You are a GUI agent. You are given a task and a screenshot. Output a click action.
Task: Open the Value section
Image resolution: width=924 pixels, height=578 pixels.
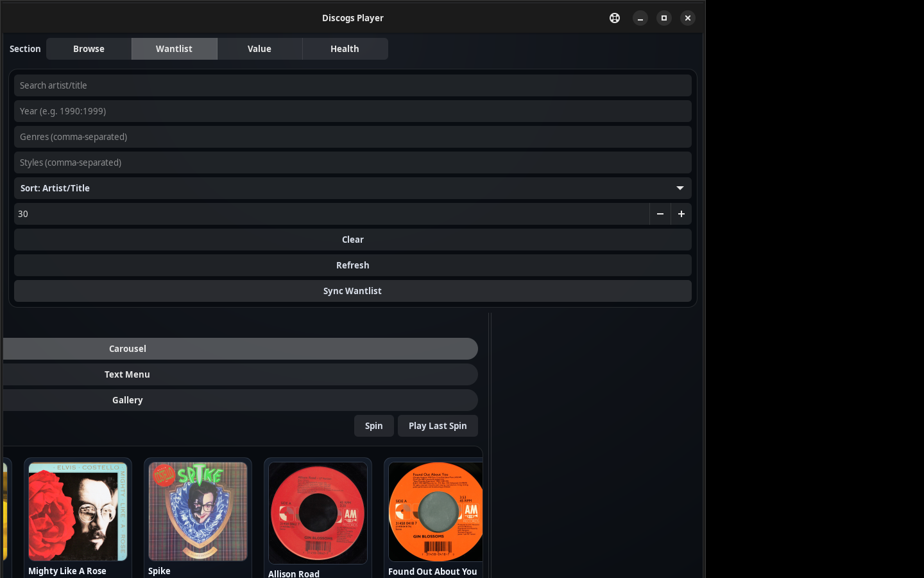coord(259,49)
